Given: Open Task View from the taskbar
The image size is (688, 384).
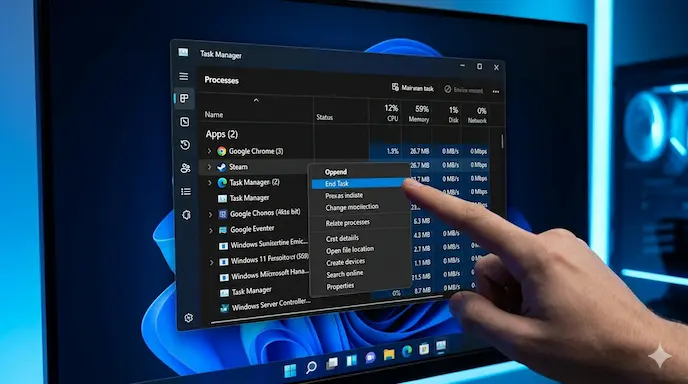Looking at the screenshot, I should tap(332, 363).
